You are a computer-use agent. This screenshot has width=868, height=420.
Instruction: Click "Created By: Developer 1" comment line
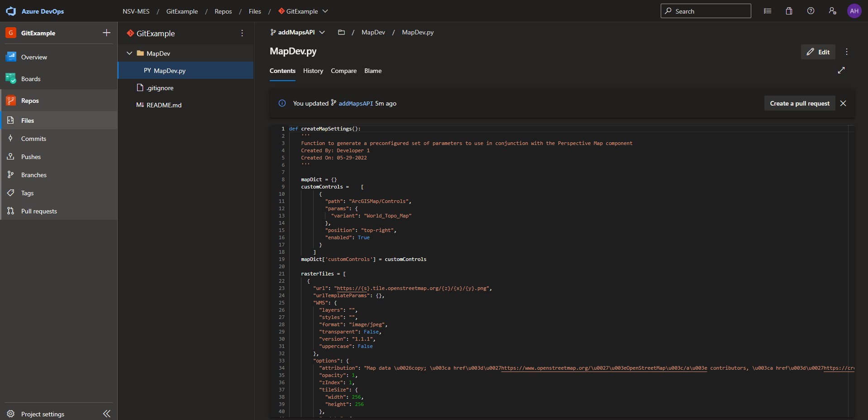(x=335, y=150)
